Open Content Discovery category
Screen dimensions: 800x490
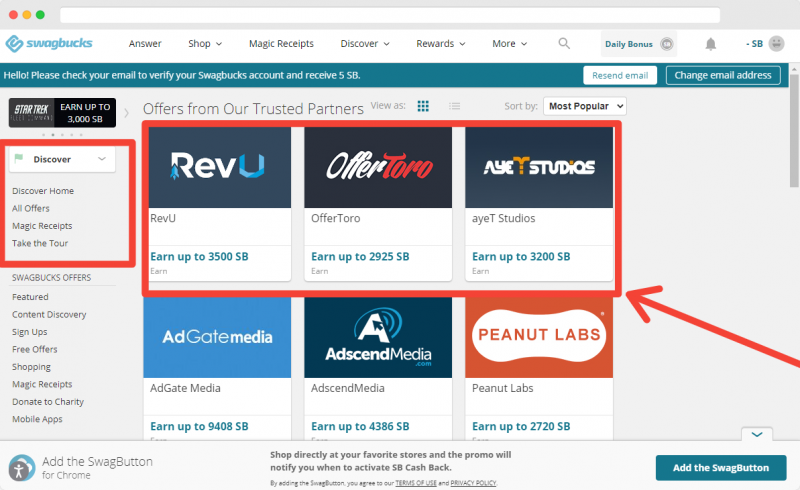[49, 314]
